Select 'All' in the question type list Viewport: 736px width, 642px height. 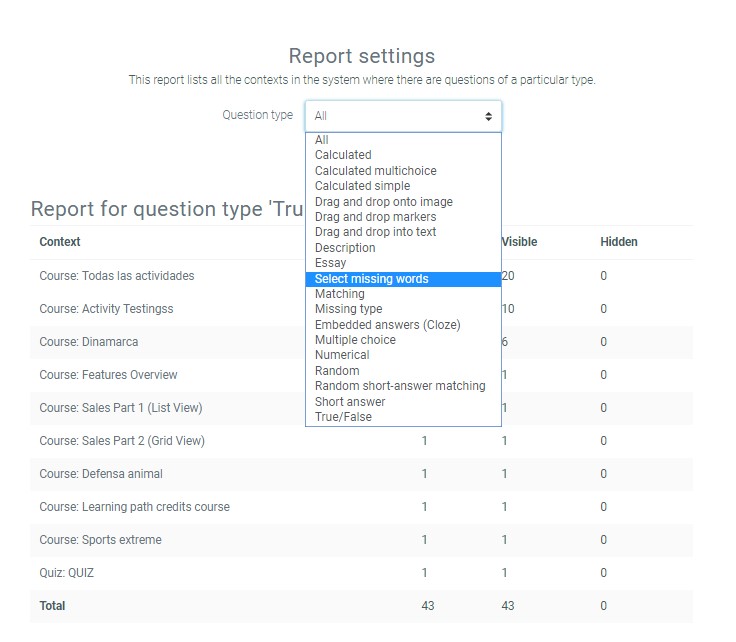[x=322, y=140]
